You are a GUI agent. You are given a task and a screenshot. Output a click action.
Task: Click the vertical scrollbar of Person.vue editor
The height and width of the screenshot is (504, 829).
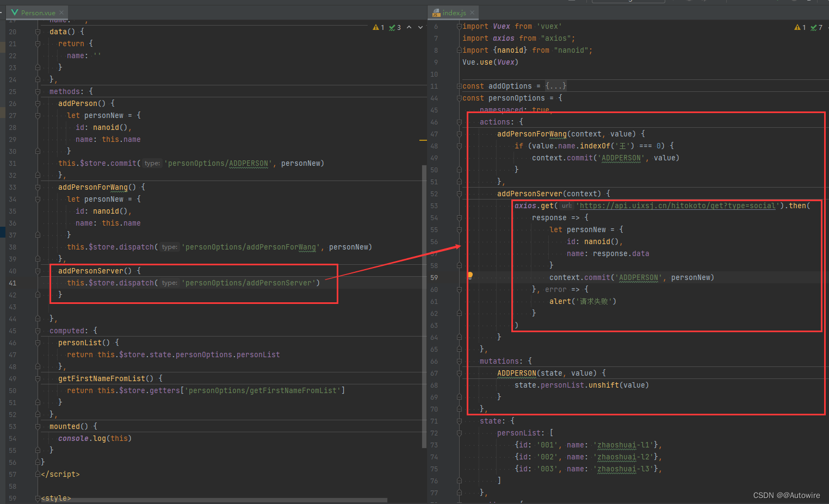tap(424, 306)
